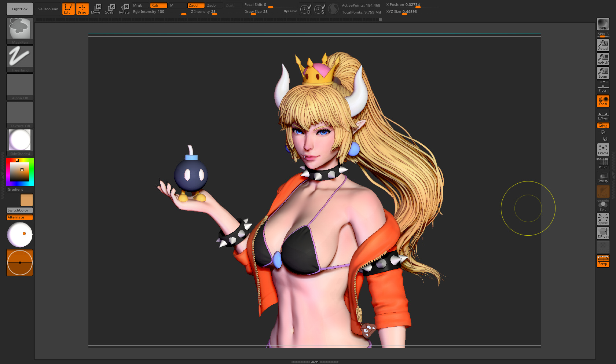616x364 pixels.
Task: Select the Move transform tool
Action: point(96,9)
